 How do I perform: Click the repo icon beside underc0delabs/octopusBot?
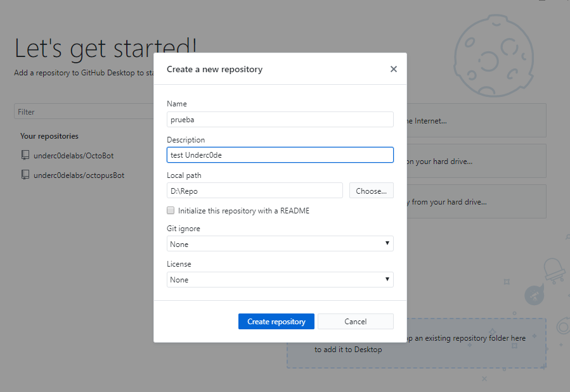point(25,175)
